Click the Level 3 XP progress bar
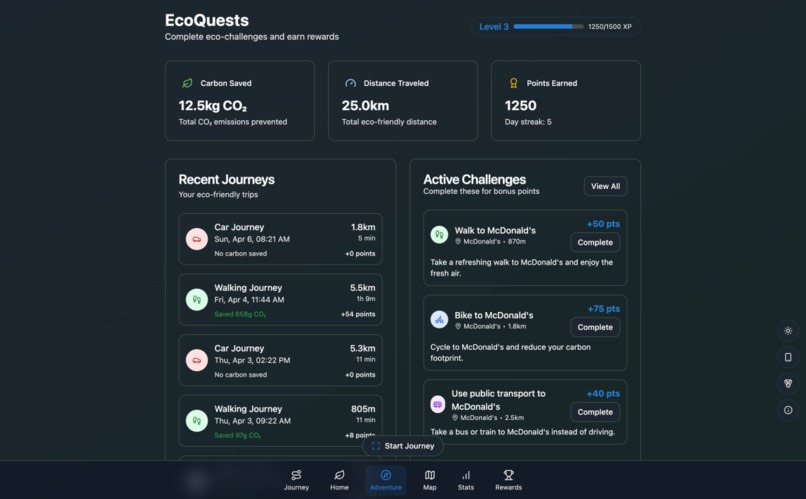Screen dimensions: 806x499 [548, 26]
